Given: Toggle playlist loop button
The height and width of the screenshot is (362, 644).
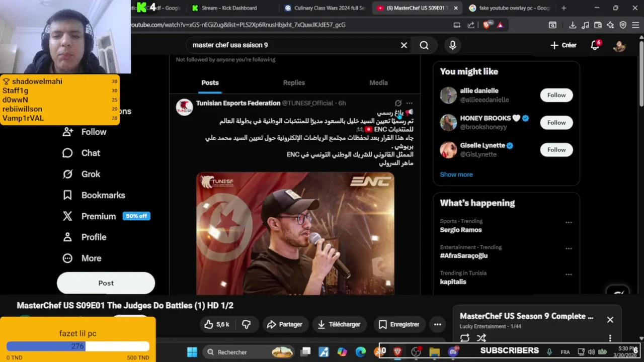Looking at the screenshot, I should pos(465,338).
